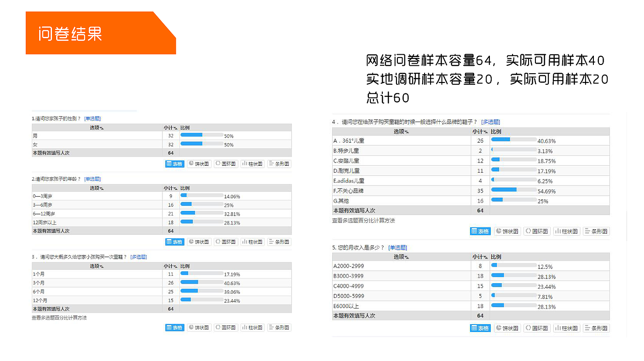Show 条形图 for the child gender question
Screen dimensions: 644x361
click(x=279, y=164)
